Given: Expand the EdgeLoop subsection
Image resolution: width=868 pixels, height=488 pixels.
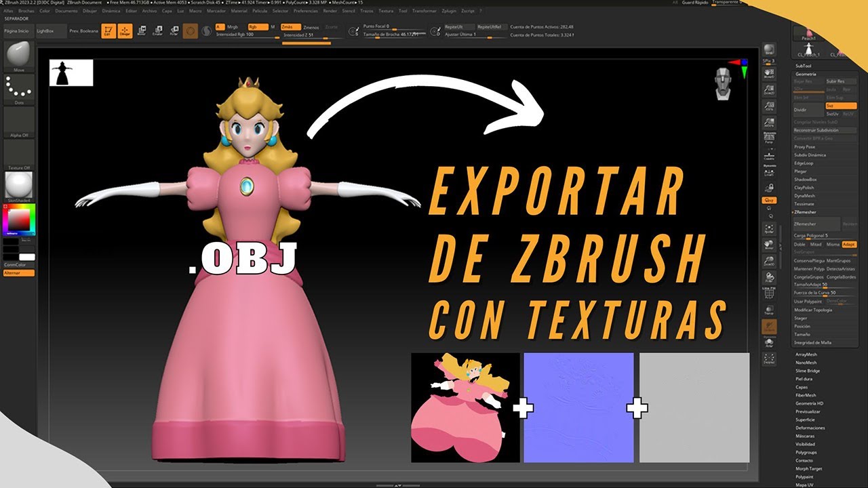Looking at the screenshot, I should pos(804,163).
